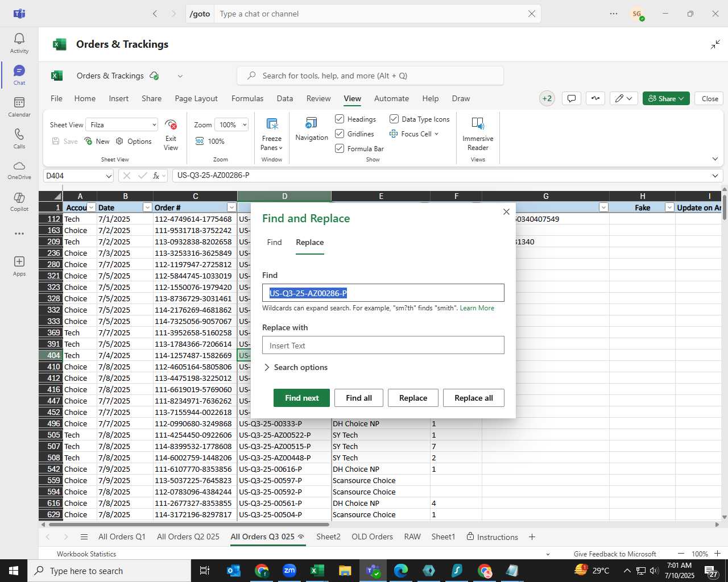Open Chat in Teams sidebar
The width and height of the screenshot is (728, 582).
[19, 75]
